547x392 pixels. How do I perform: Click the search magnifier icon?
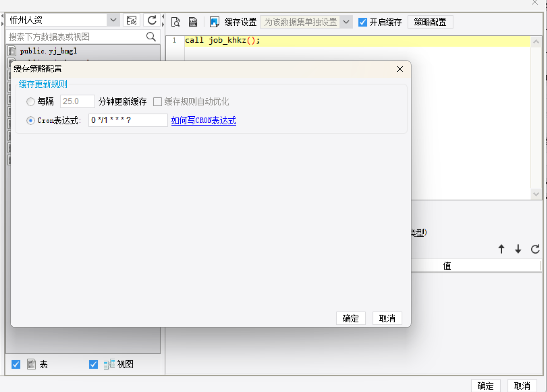click(151, 37)
